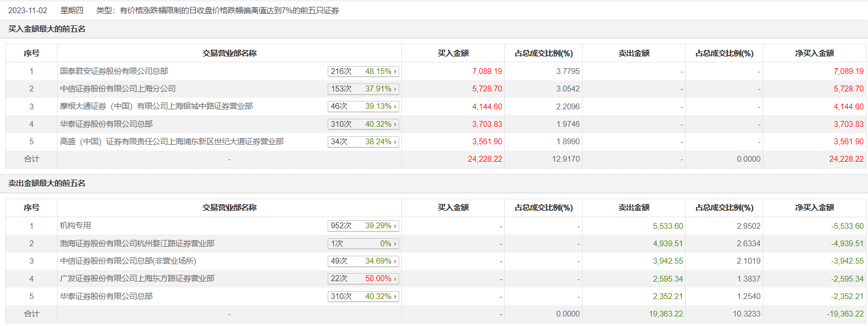Open 渤海证券杭州婺江路证券营业部 link
868x326 pixels.
[137, 244]
